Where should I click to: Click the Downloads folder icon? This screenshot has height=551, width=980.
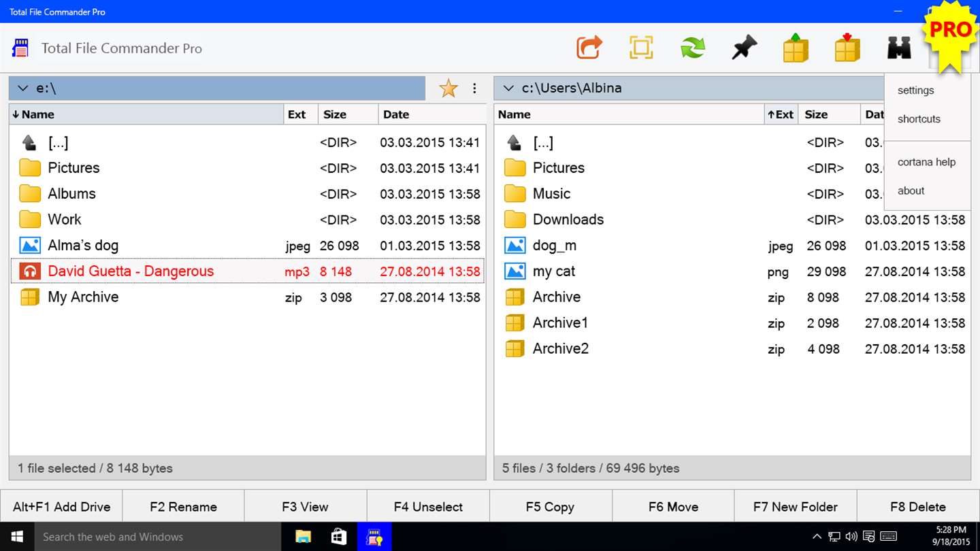pos(515,220)
